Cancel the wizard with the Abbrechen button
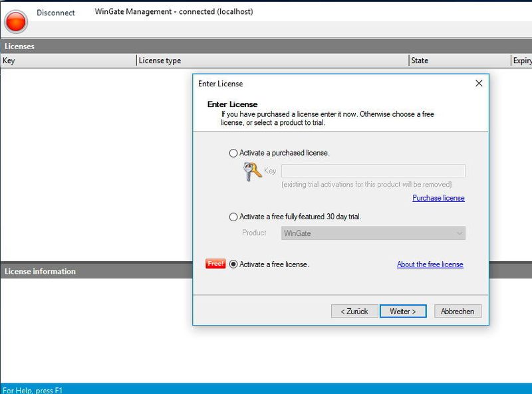This screenshot has height=394, width=532. pos(458,311)
